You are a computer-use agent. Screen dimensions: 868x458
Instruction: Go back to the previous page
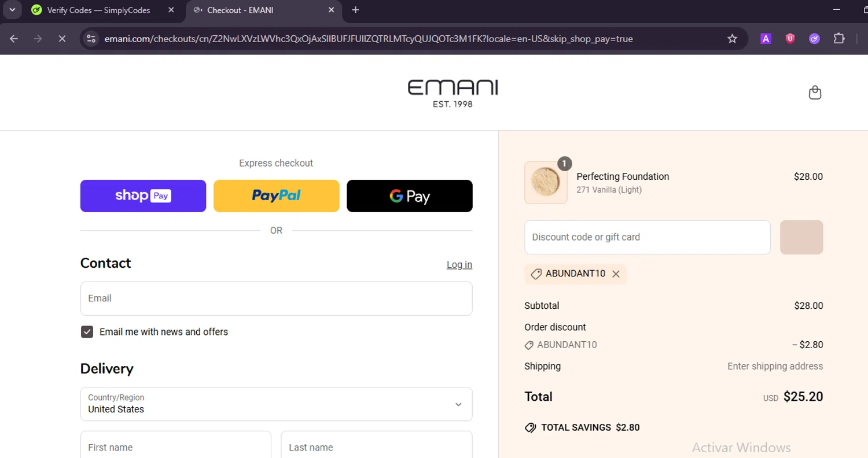[14, 39]
